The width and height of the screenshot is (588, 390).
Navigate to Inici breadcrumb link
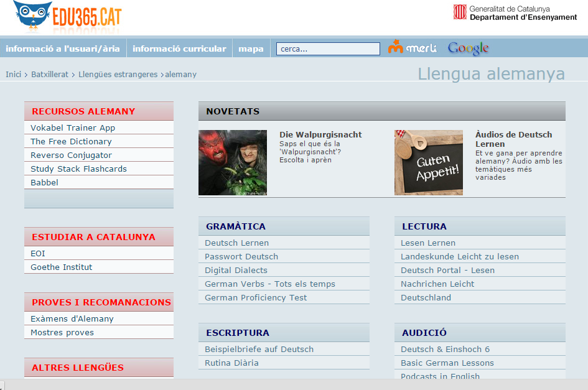pyautogui.click(x=14, y=75)
